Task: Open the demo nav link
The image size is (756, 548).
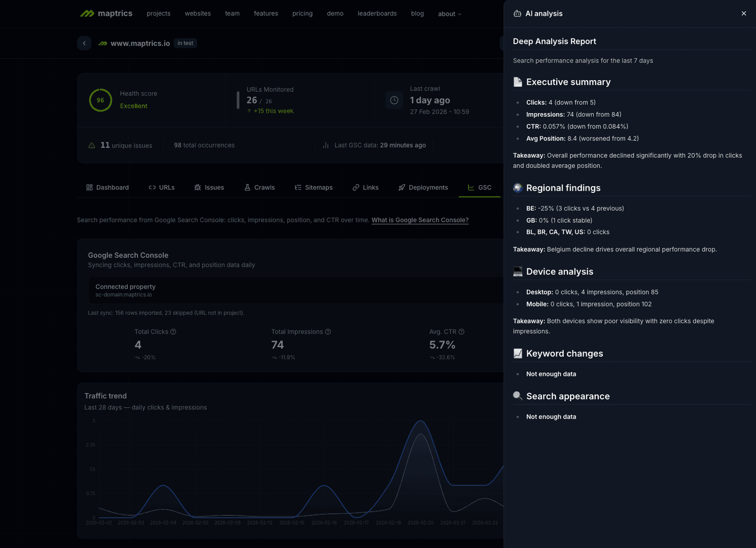Action: pos(335,14)
